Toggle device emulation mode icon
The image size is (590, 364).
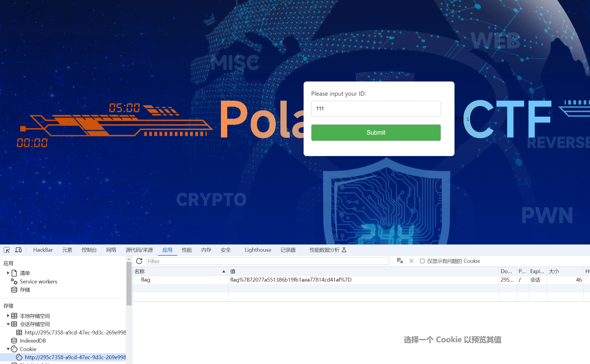[18, 250]
